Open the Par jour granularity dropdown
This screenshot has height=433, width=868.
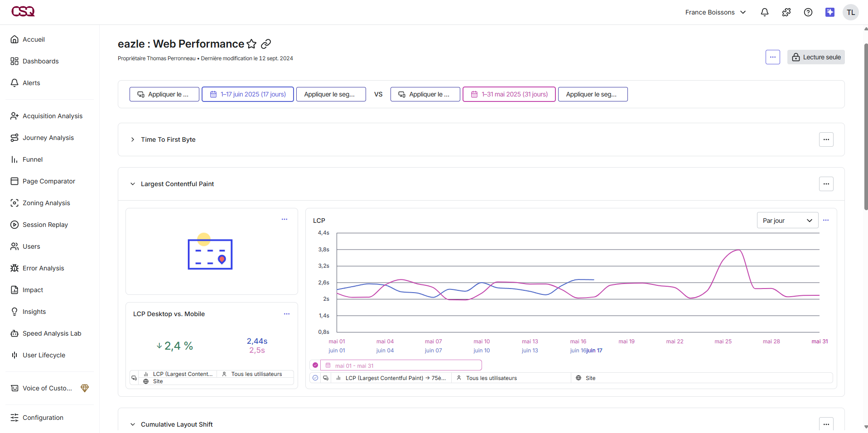(787, 220)
